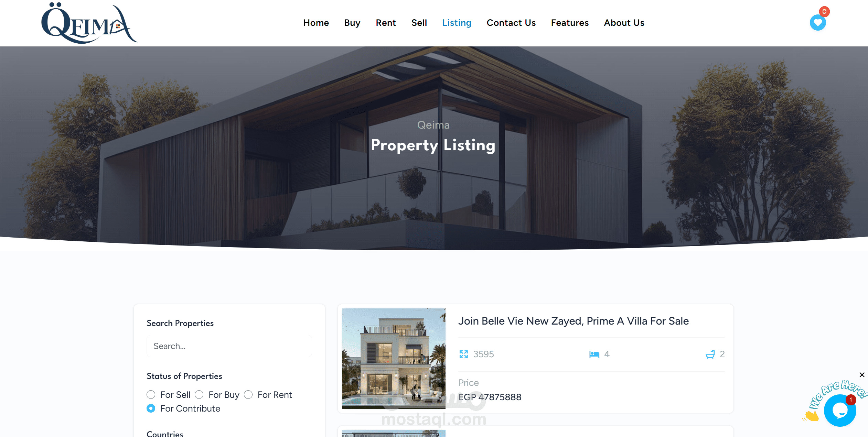Click the bathtub icon
Image resolution: width=868 pixels, height=437 pixels.
click(710, 354)
